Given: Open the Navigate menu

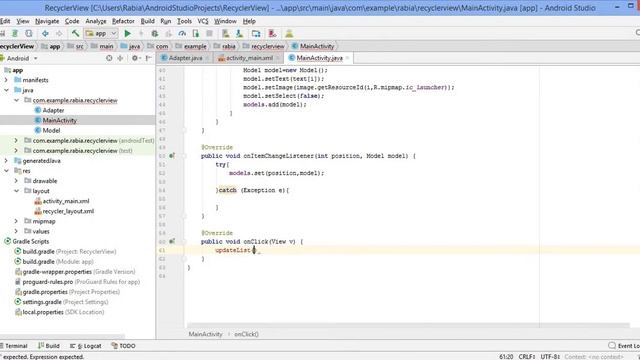Looking at the screenshot, I should click(x=47, y=21).
